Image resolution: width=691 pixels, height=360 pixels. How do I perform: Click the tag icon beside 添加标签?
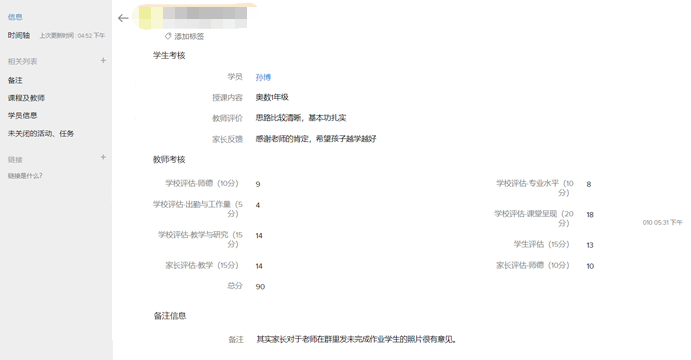click(168, 36)
